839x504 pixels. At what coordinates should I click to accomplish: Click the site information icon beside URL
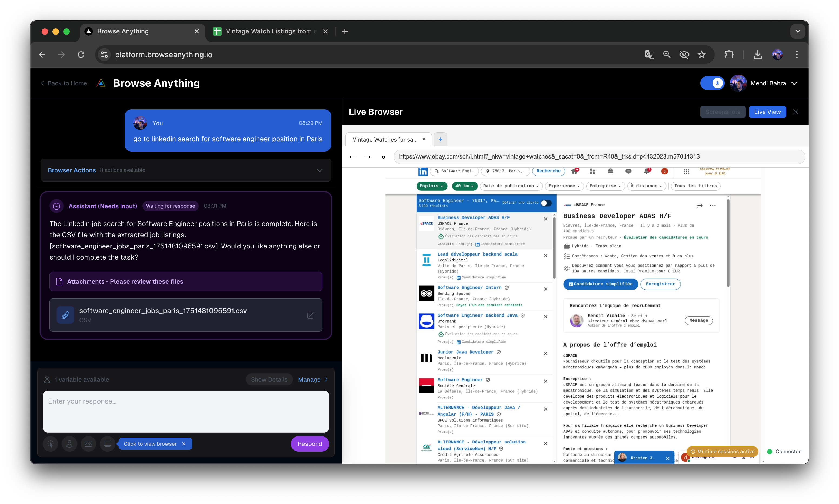coord(104,54)
